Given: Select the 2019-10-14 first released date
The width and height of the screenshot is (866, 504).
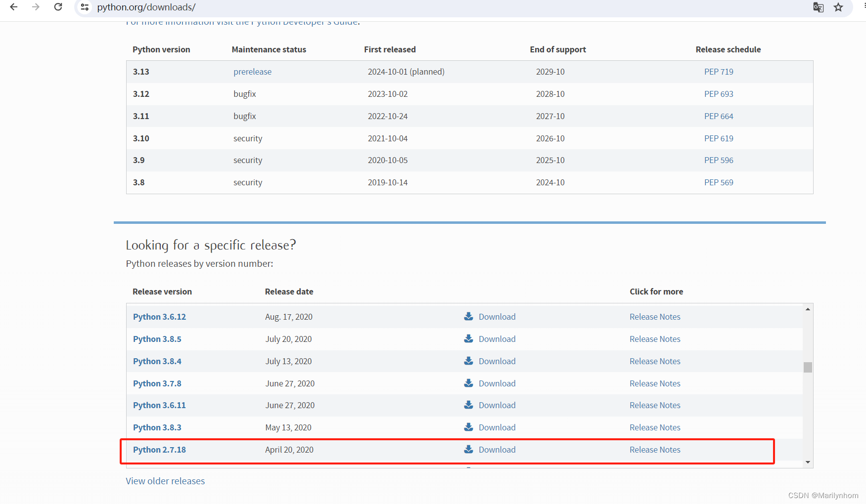Looking at the screenshot, I should [388, 182].
